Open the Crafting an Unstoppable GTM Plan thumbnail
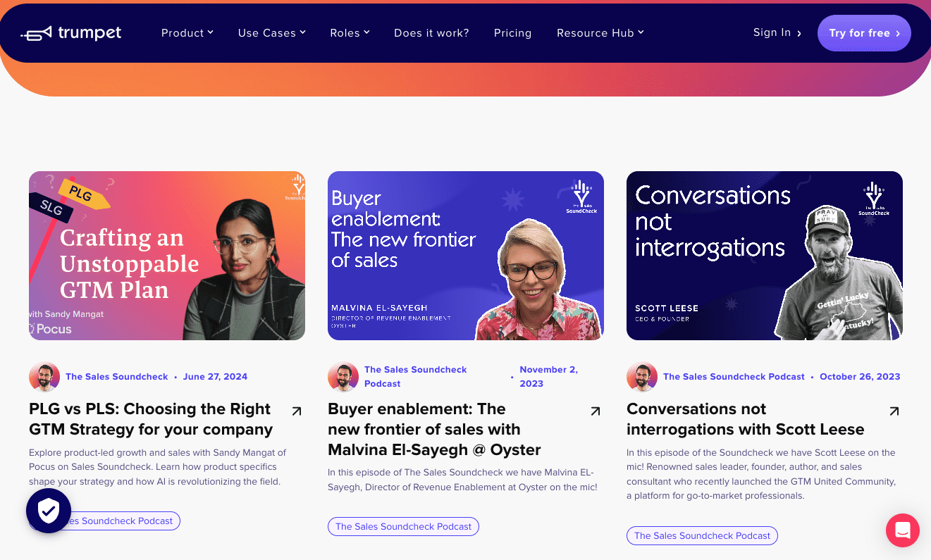Image resolution: width=931 pixels, height=560 pixels. 167,256
